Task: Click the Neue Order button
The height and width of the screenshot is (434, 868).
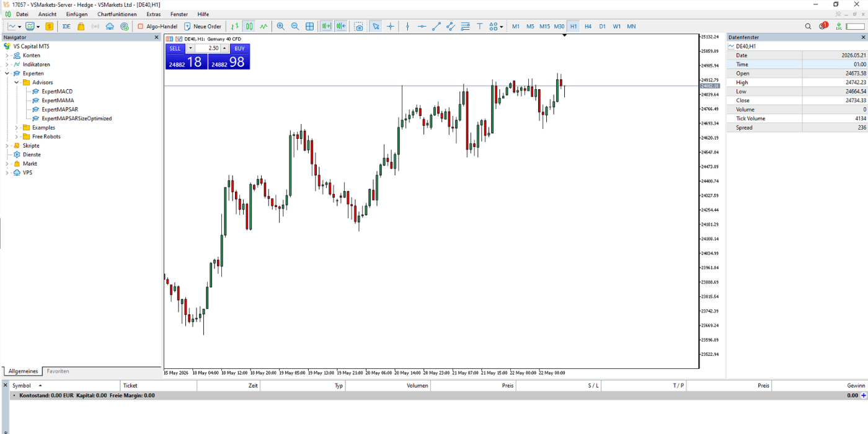Action: [202, 27]
